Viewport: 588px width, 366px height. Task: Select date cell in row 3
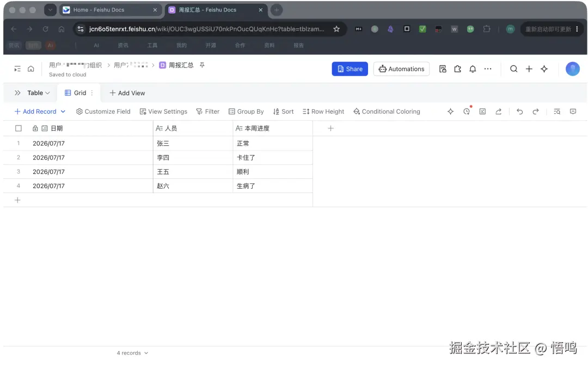[91, 172]
